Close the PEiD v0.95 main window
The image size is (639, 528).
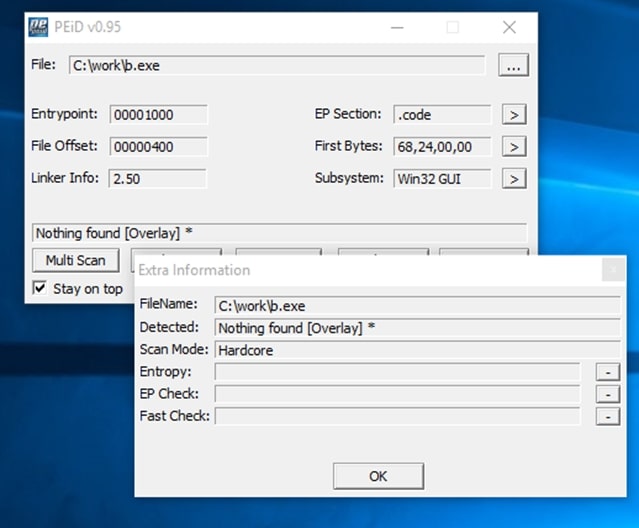coord(509,28)
